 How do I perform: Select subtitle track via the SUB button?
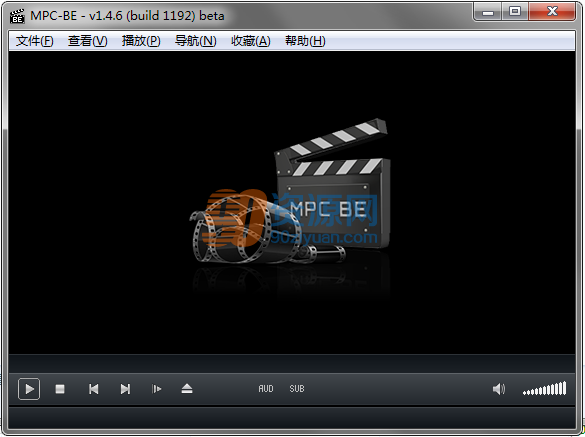[297, 389]
